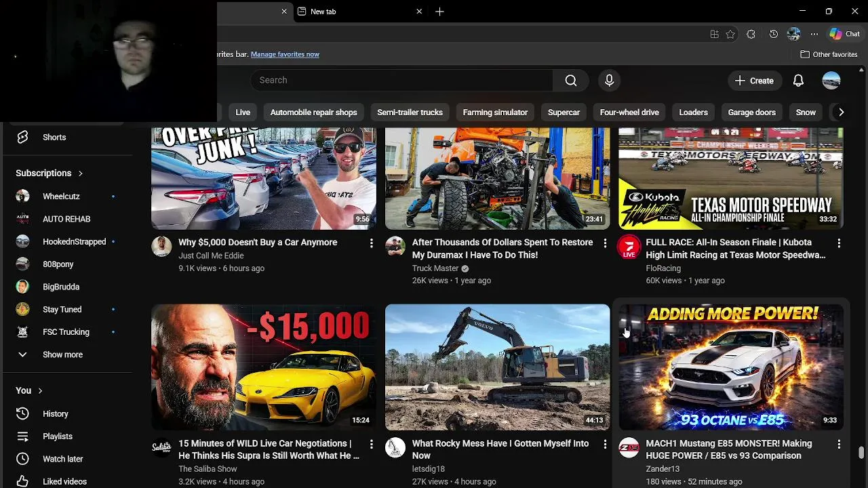This screenshot has width=868, height=488.
Task: Open more options for $5,000 car video
Action: pyautogui.click(x=371, y=243)
